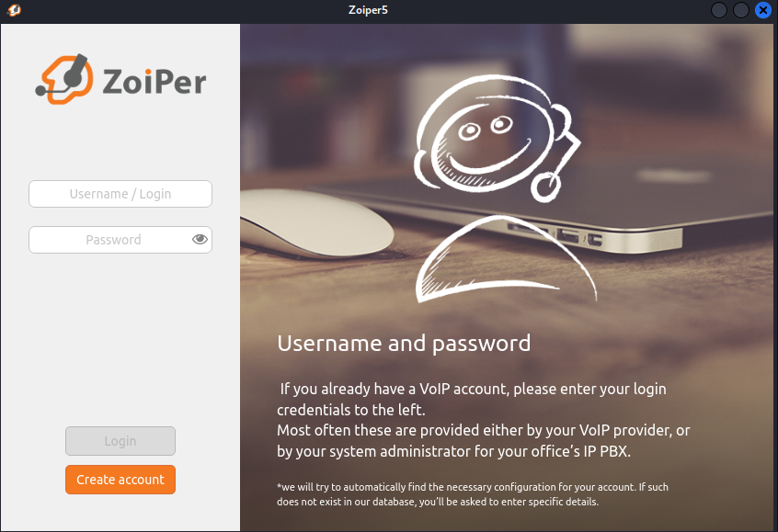Focus the Username / Login field

pos(120,194)
